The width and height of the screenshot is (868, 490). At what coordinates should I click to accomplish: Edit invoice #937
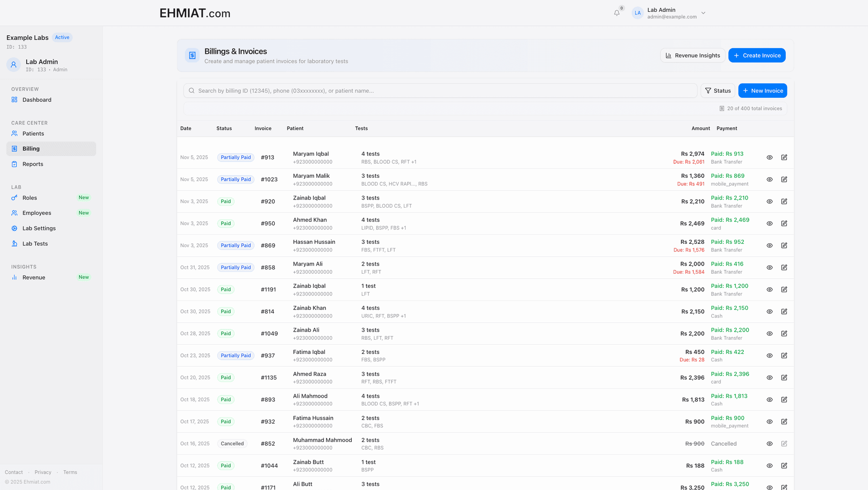coord(784,356)
